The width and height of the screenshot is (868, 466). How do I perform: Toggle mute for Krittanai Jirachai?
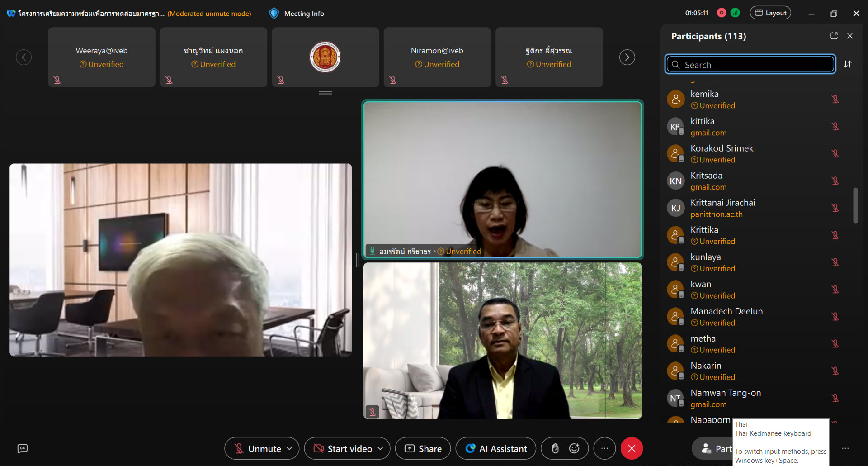coord(835,208)
